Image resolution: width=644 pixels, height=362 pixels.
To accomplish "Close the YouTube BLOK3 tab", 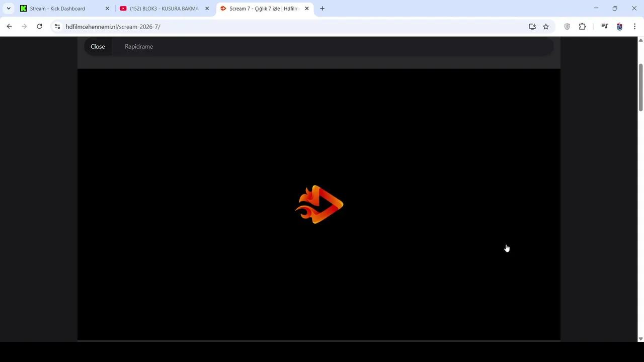I will (x=207, y=9).
